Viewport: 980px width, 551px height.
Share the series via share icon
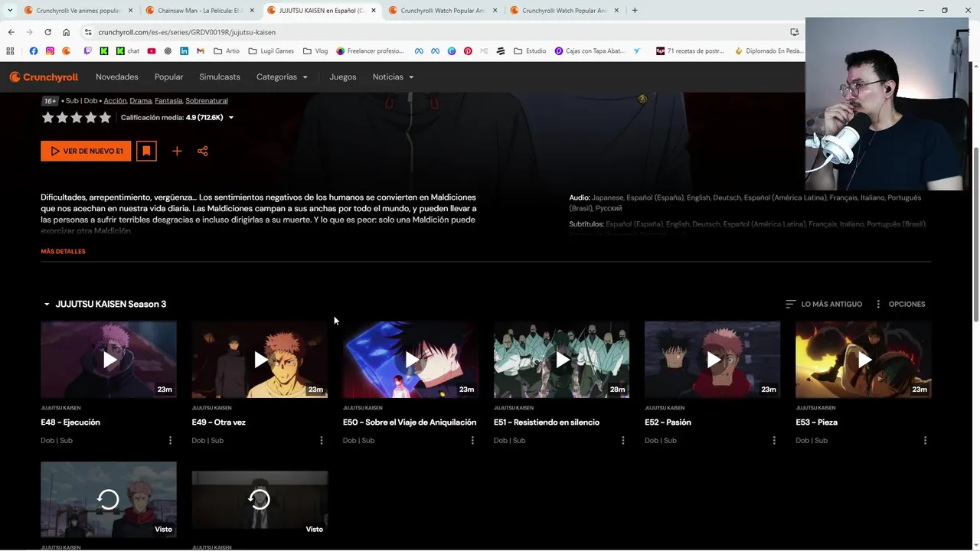(x=203, y=151)
